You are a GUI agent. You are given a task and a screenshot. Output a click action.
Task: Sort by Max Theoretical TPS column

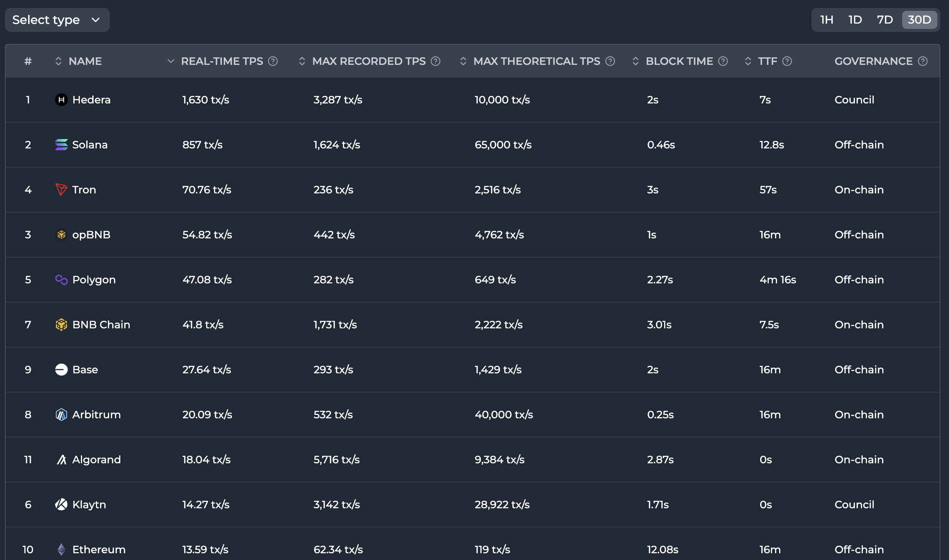click(x=463, y=61)
